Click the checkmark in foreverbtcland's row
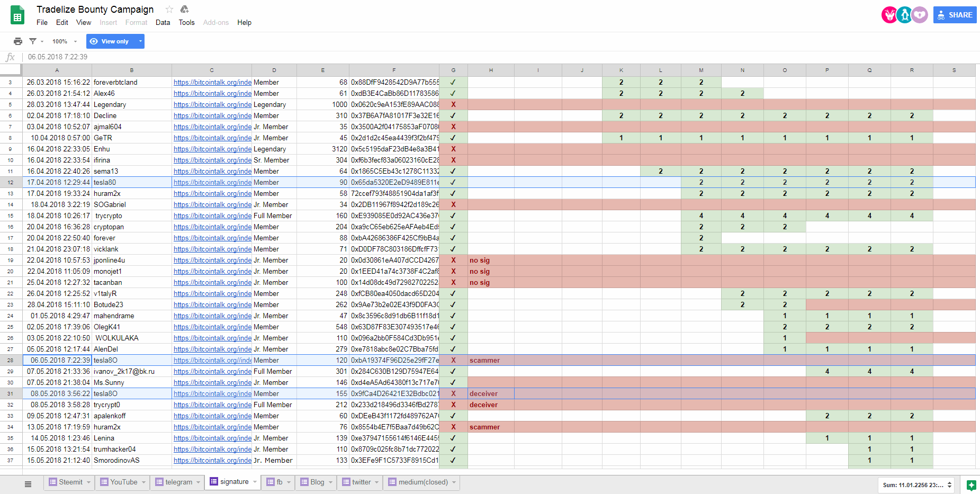 453,83
